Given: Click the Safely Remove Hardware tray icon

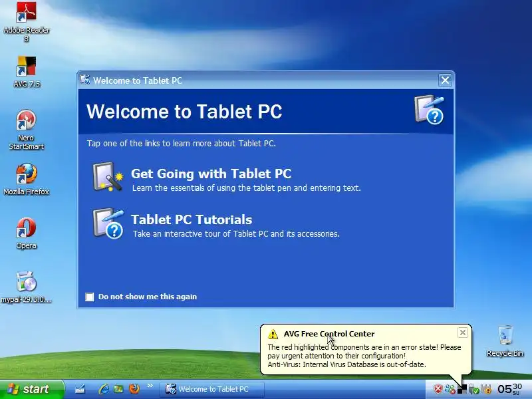Looking at the screenshot, I should 473,390.
